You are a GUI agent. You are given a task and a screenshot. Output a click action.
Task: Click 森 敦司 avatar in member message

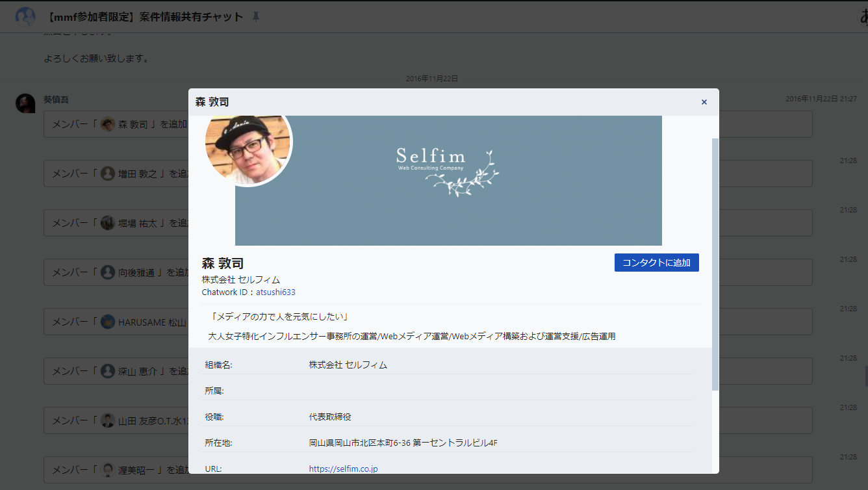point(108,124)
